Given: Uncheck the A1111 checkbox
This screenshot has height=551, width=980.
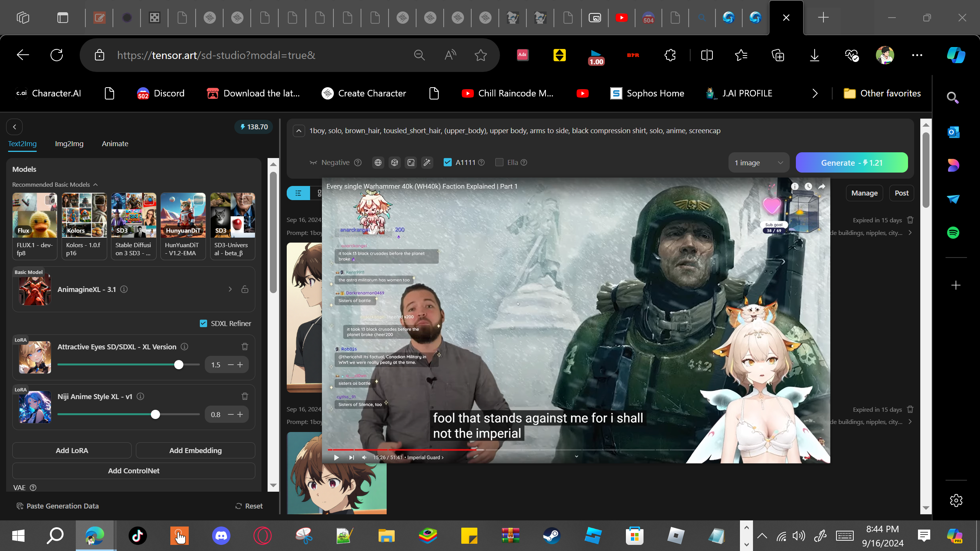Looking at the screenshot, I should coord(448,163).
